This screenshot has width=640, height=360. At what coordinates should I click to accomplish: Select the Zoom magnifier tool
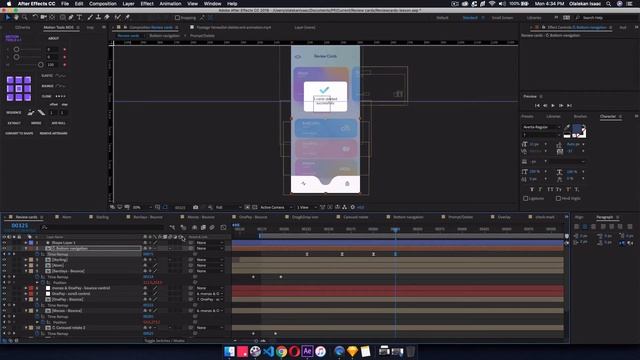25,18
